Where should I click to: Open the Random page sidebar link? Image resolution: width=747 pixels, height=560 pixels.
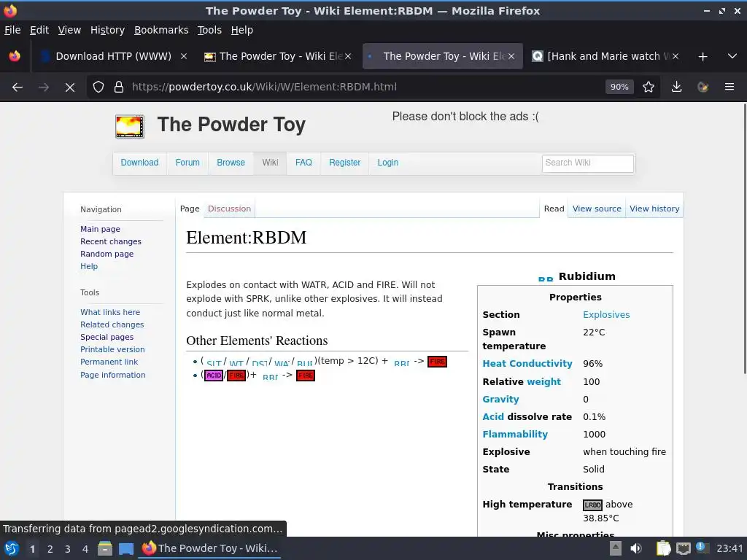[x=107, y=254]
